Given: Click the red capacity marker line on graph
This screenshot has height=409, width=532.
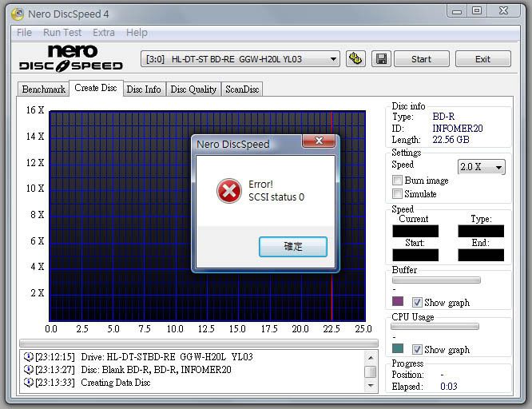Looking at the screenshot, I should tap(332, 216).
